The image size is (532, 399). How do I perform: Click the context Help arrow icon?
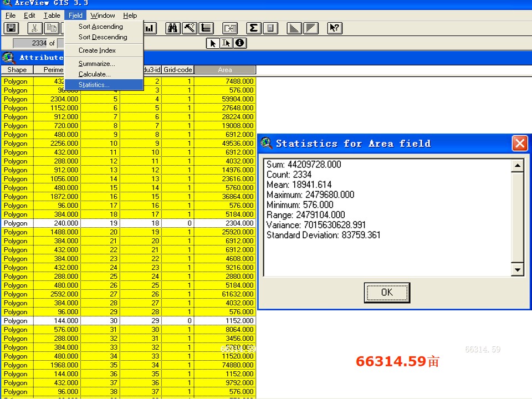(335, 28)
